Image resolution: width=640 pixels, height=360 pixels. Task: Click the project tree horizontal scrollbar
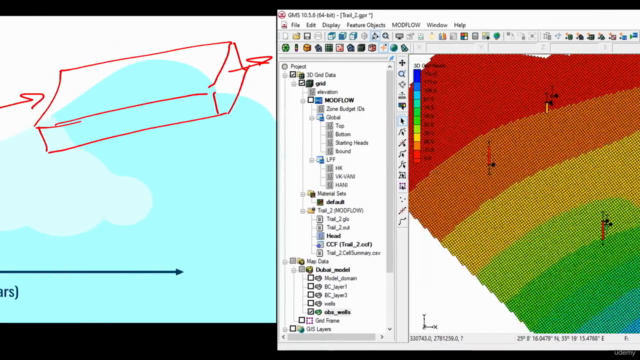coord(331,337)
